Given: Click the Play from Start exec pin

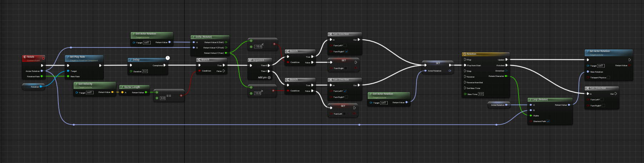Looking at the screenshot, I should click(465, 65).
